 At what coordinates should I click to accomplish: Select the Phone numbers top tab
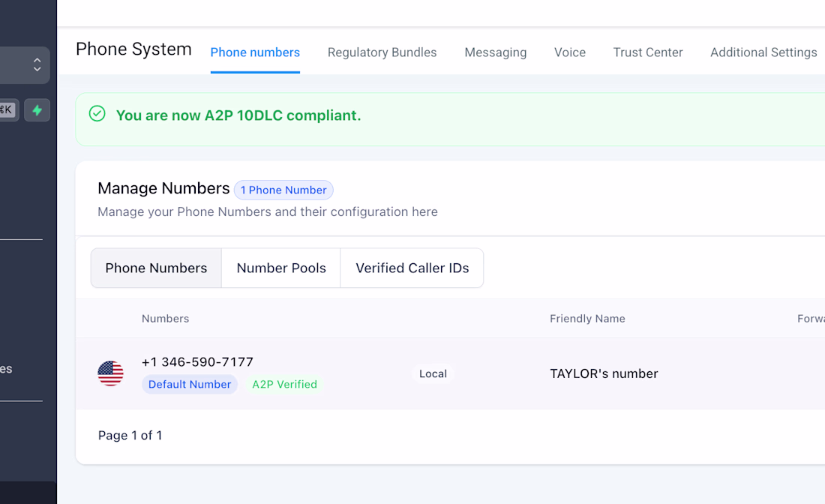[255, 52]
